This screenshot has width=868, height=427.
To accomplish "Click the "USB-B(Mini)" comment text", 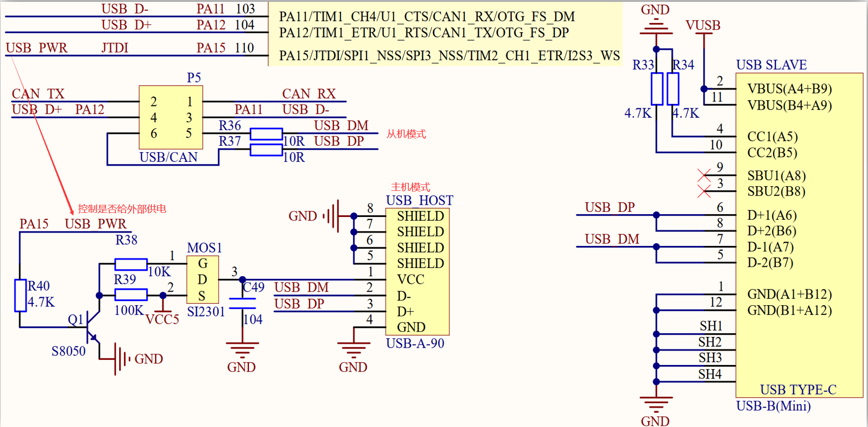I will pos(773,406).
